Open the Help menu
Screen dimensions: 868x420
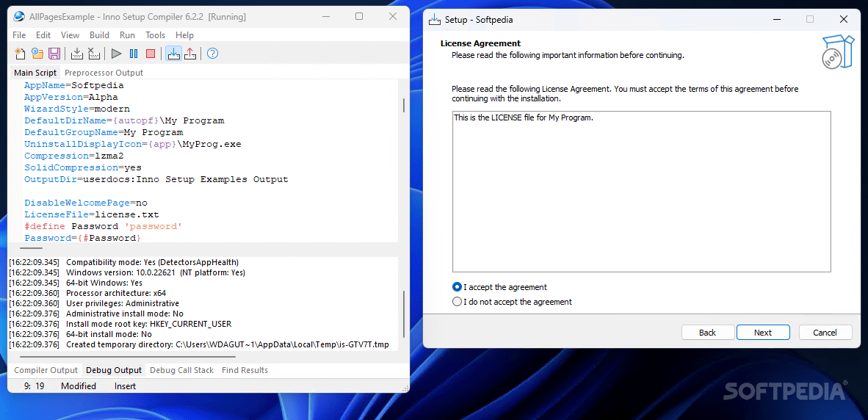pos(184,35)
